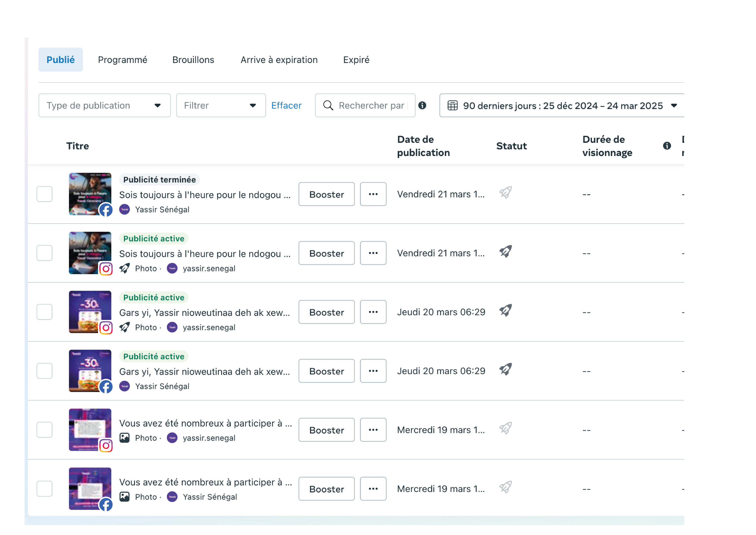Click the status rocket icon for the Publicité terminée post
Image resolution: width=756 pixels, height=535 pixels.
[x=506, y=193]
